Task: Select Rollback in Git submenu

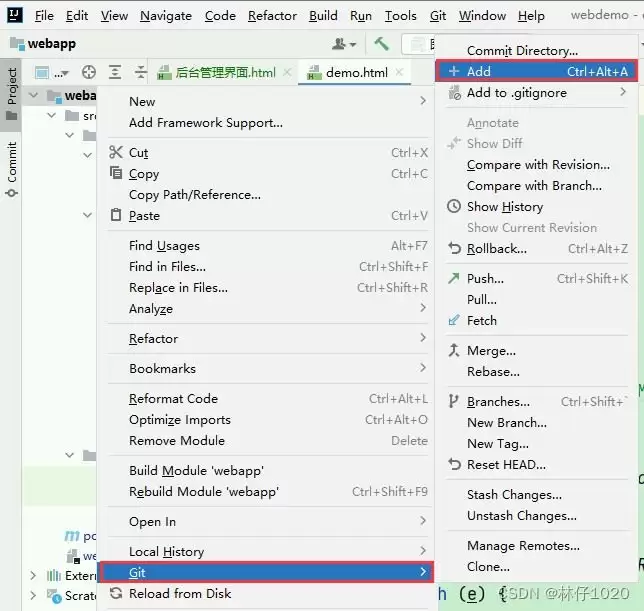Action: tap(537, 248)
